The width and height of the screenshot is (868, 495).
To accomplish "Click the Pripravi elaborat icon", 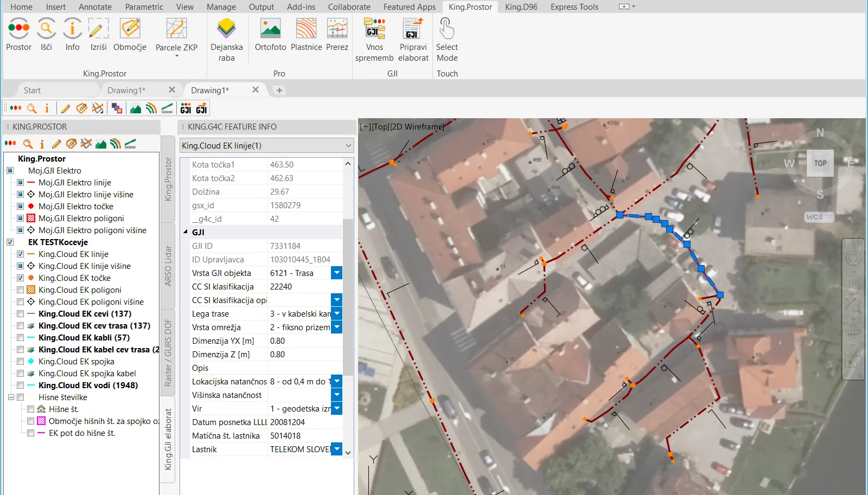I will (413, 29).
